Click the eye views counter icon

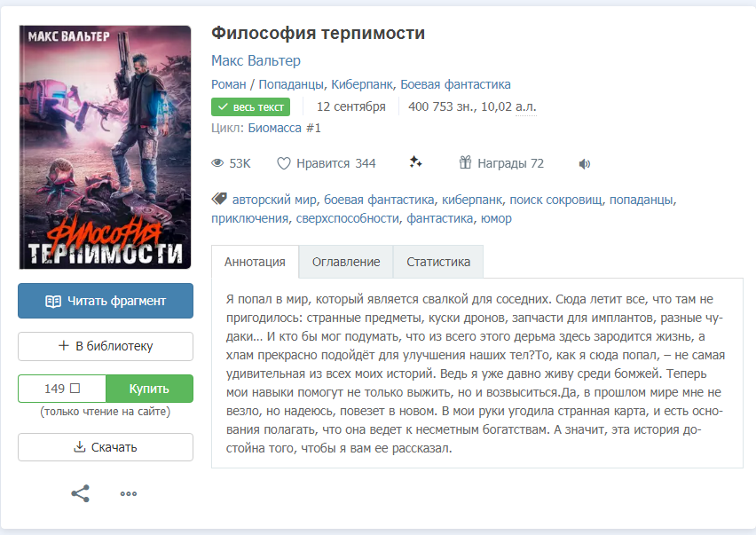[217, 163]
